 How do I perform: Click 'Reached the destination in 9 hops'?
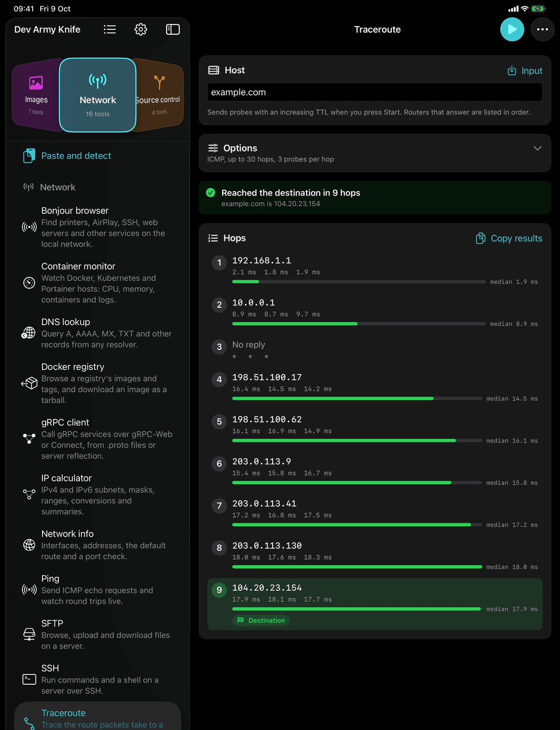(291, 193)
